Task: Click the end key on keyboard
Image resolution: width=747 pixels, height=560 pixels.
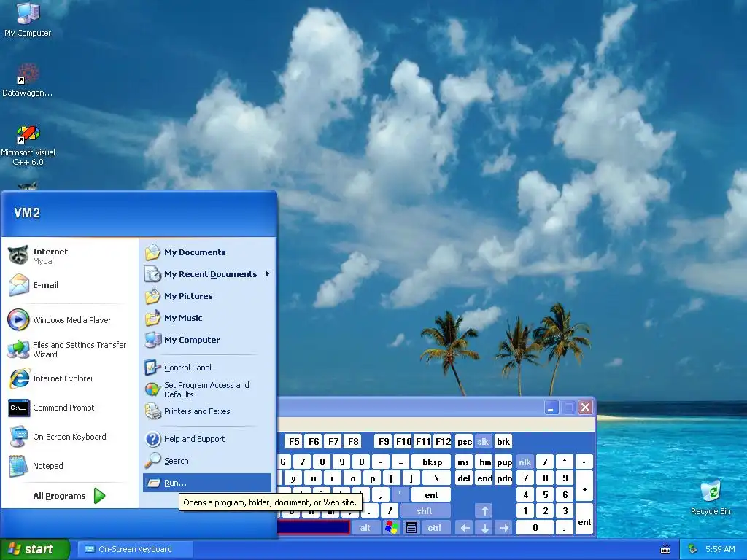Action: coord(485,478)
